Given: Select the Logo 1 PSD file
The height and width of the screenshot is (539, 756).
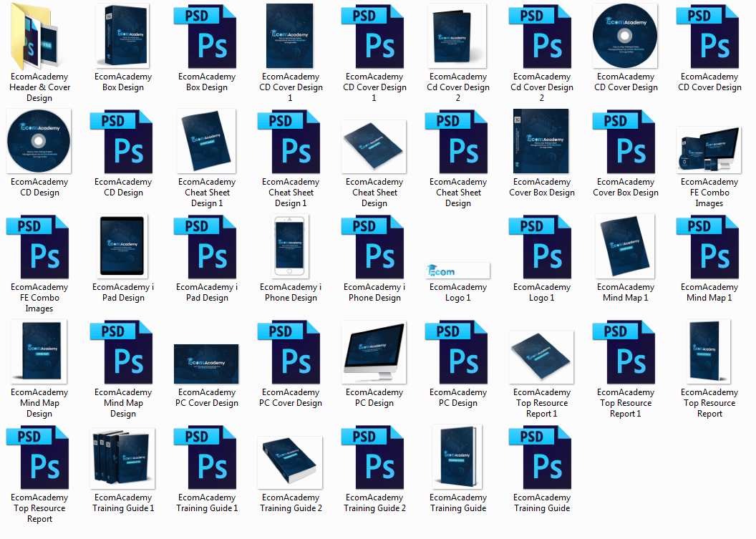Looking at the screenshot, I should point(542,248).
